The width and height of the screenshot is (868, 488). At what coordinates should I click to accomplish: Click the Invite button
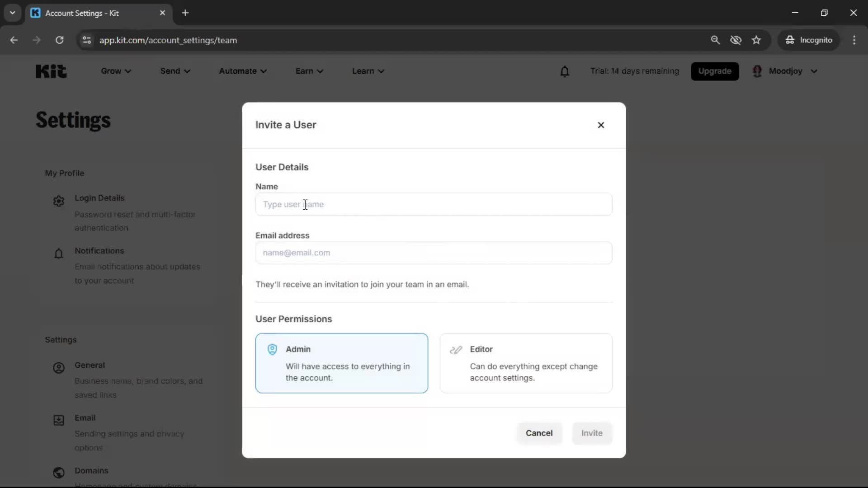point(592,433)
